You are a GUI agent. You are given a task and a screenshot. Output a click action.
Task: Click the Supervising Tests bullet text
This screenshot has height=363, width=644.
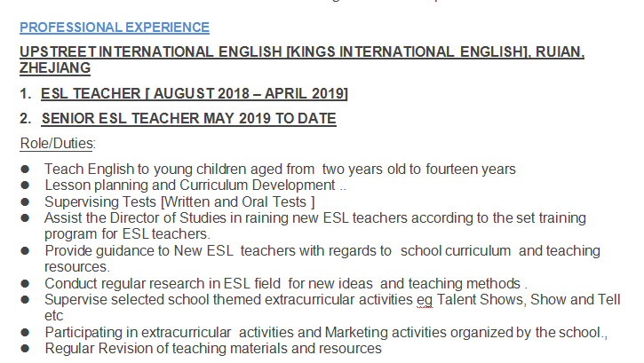tap(180, 201)
